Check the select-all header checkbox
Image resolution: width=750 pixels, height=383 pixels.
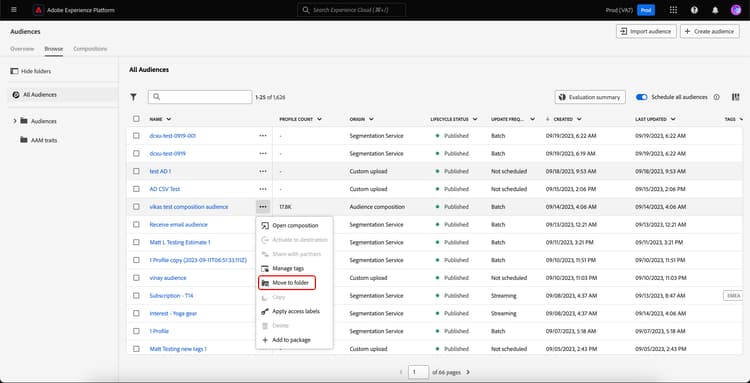pos(136,119)
